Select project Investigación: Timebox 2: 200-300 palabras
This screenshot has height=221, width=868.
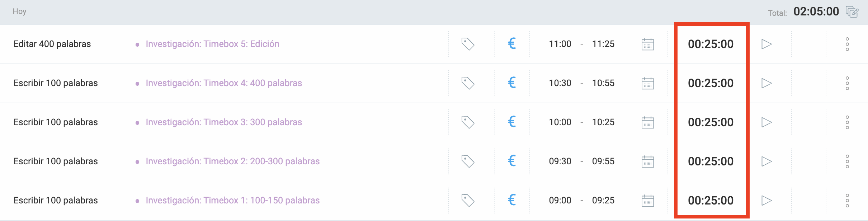coord(232,161)
